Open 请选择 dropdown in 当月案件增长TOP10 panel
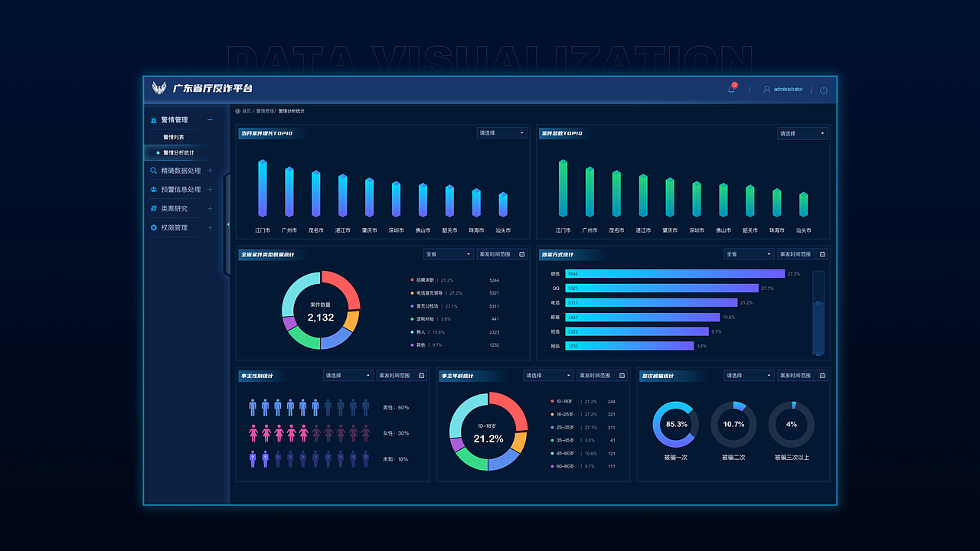Image resolution: width=980 pixels, height=551 pixels. click(x=501, y=133)
